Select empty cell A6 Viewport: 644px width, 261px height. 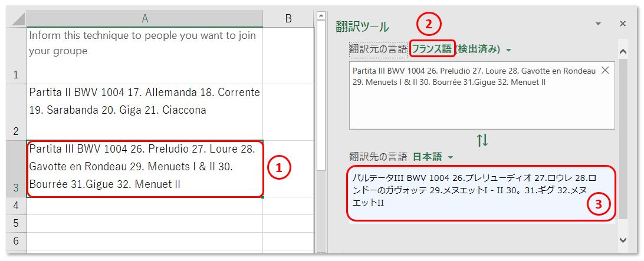pyautogui.click(x=144, y=241)
